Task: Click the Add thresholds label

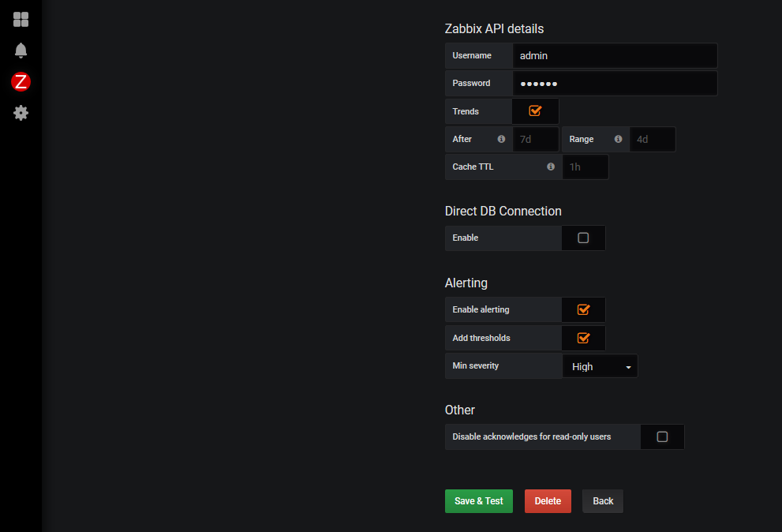Action: point(481,338)
